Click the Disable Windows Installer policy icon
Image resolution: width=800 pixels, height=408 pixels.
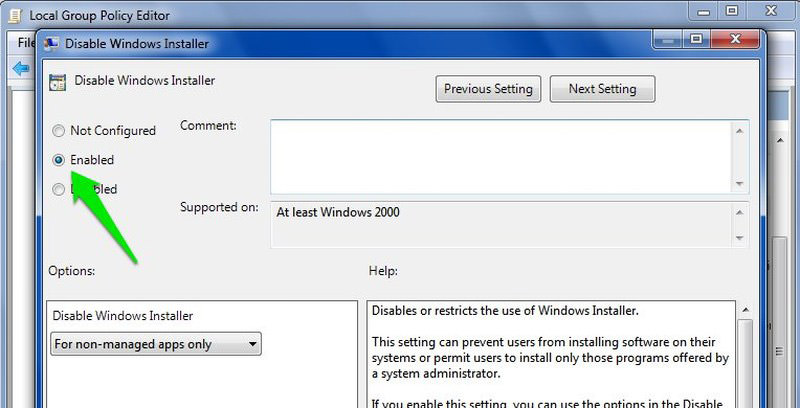57,82
